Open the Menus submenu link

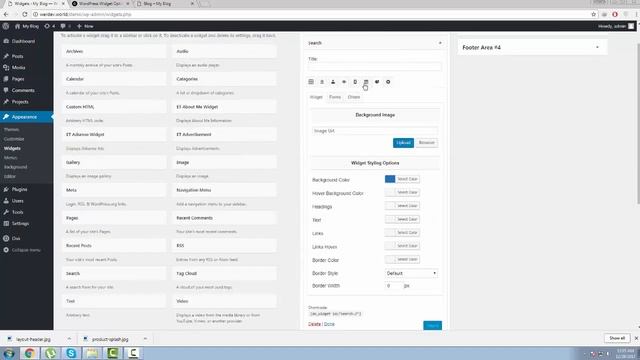tap(11, 158)
